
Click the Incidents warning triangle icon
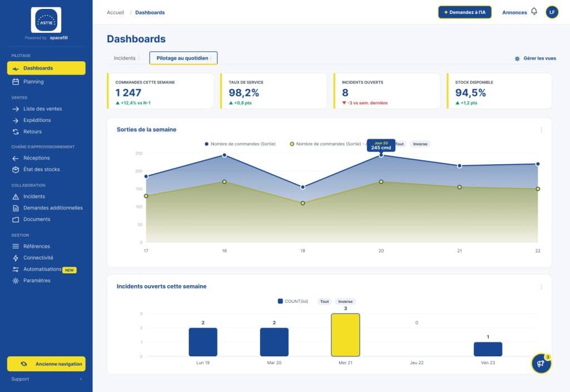pyautogui.click(x=16, y=197)
